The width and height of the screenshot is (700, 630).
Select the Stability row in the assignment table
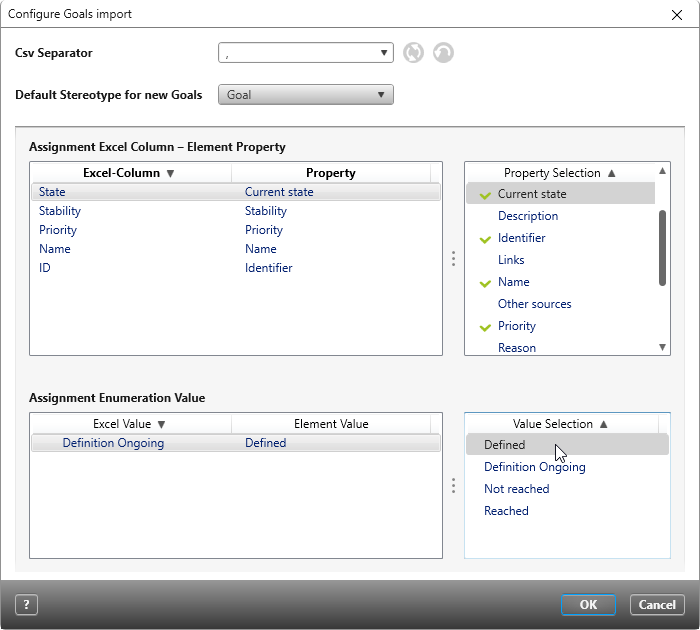point(60,211)
